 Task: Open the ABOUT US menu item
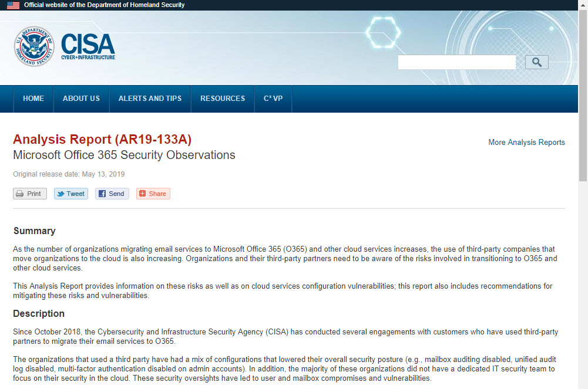point(81,99)
